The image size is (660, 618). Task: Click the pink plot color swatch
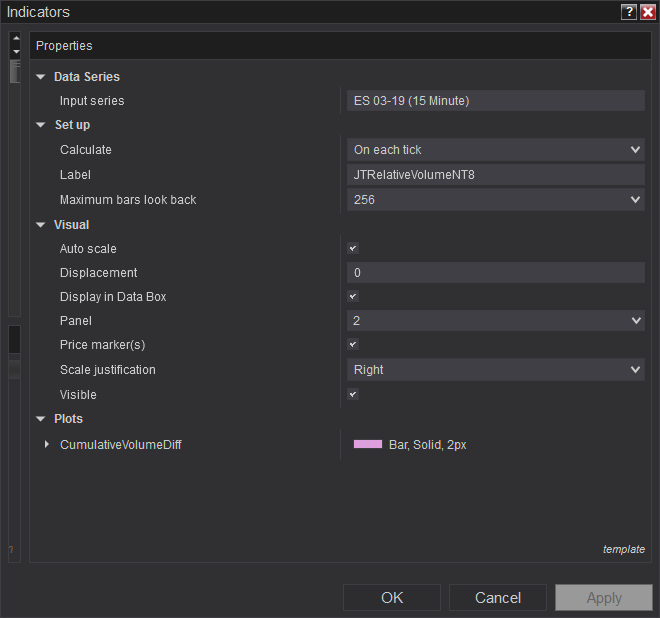[x=368, y=444]
